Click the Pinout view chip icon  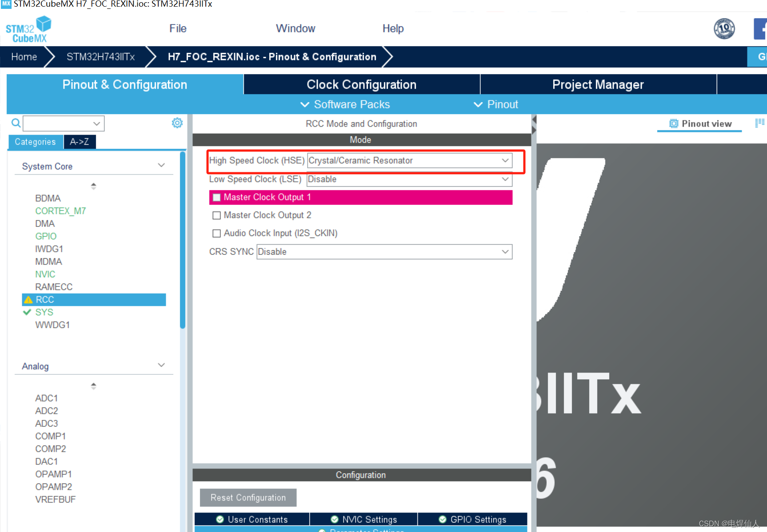point(674,124)
